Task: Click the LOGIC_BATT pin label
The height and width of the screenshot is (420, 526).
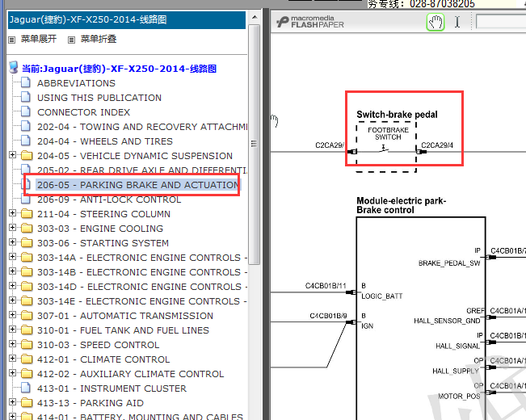Action: (x=381, y=296)
